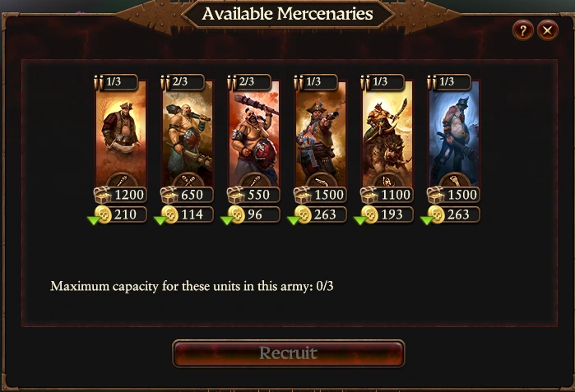Click the Recruit button
This screenshot has width=575, height=392.
pyautogui.click(x=289, y=353)
